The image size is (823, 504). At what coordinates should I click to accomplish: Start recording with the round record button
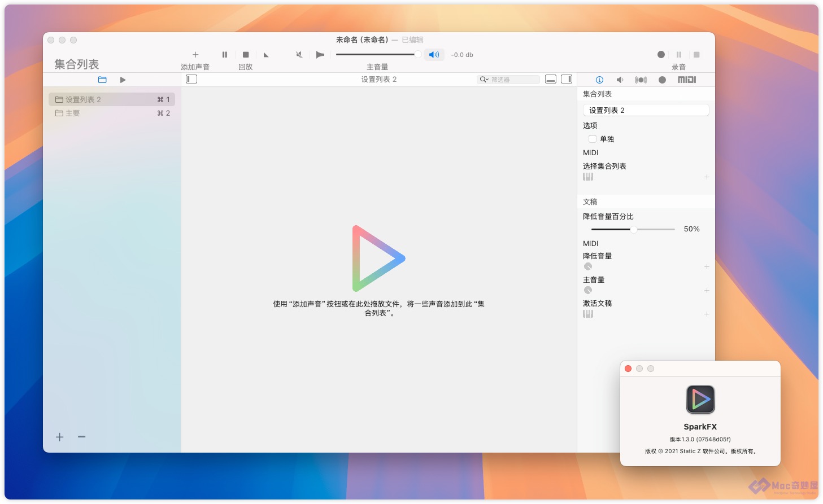point(661,55)
